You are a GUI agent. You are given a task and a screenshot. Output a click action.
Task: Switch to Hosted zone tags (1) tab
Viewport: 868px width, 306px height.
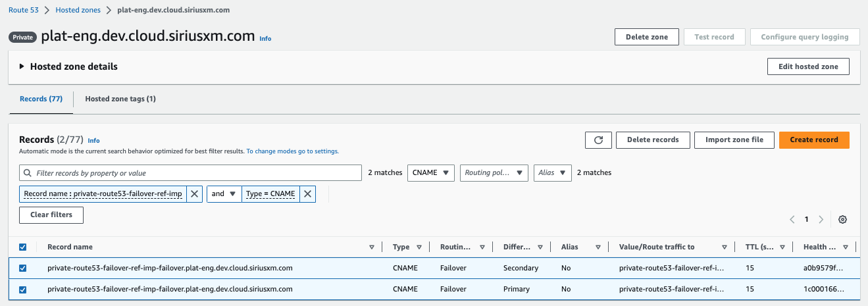(120, 99)
